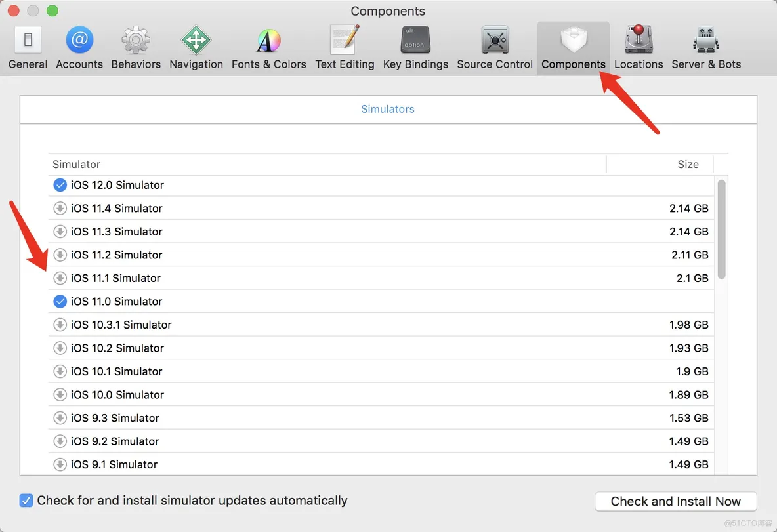777x532 pixels.
Task: Open the Server & Bots robot icon
Action: coord(705,39)
